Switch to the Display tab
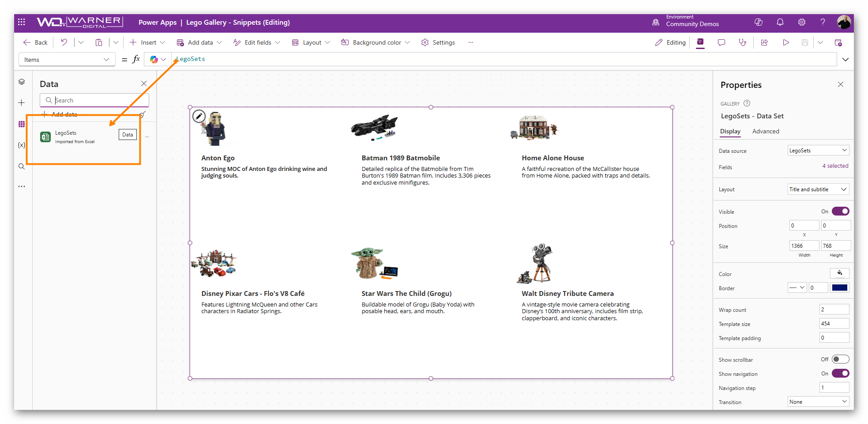This screenshot has height=424, width=868. tap(730, 131)
